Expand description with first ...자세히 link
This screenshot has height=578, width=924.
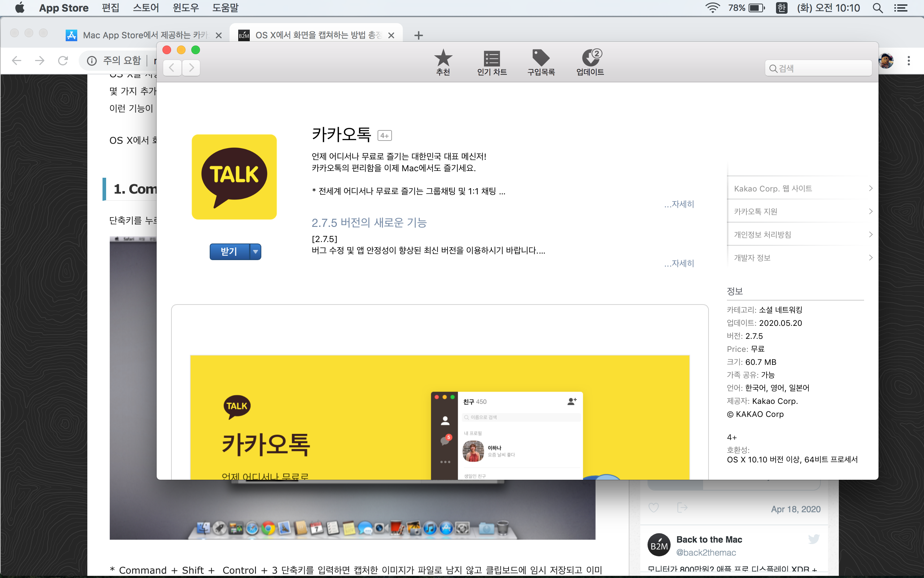coord(679,204)
